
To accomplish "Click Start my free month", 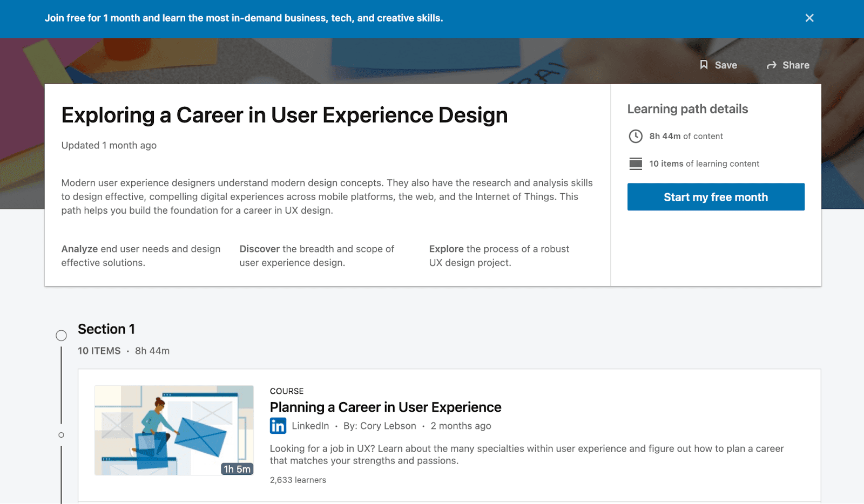I will (715, 196).
